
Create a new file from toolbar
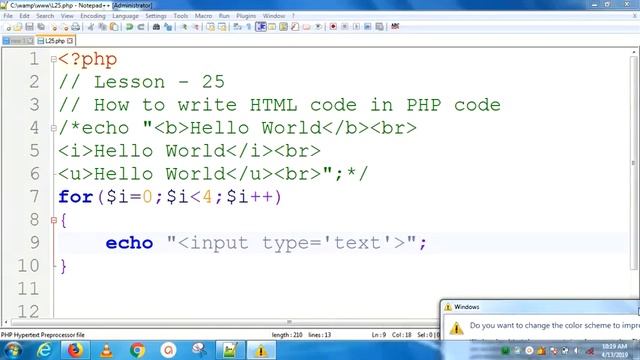(8, 27)
